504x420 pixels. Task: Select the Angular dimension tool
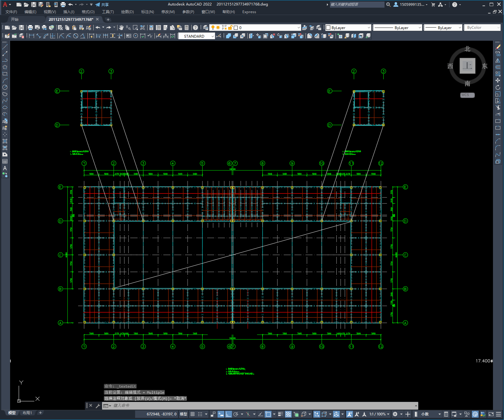tap(82, 36)
